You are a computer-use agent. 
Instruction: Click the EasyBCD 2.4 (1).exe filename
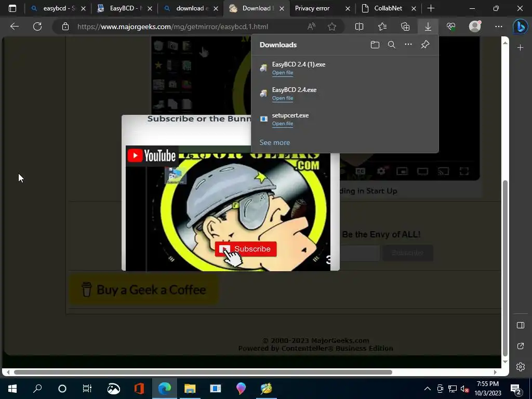[x=299, y=64]
